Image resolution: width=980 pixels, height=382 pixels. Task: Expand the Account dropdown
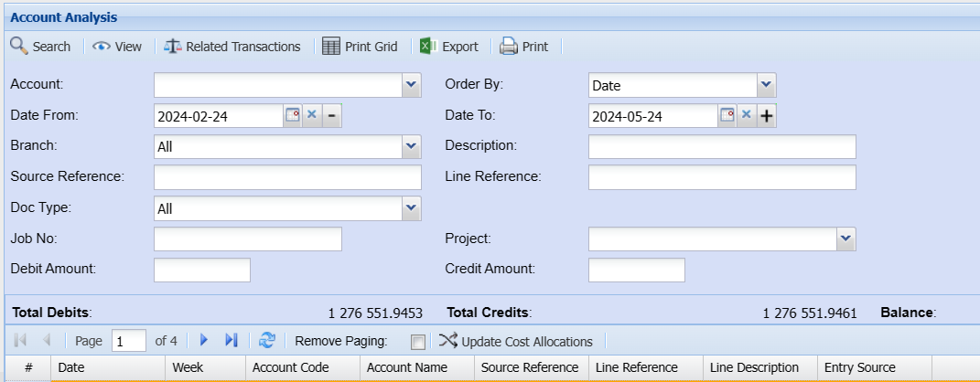[x=411, y=86]
